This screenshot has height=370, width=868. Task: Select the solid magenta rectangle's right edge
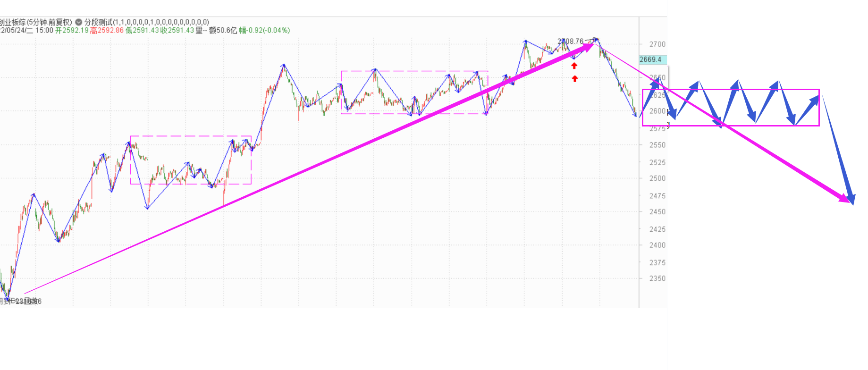pos(819,108)
